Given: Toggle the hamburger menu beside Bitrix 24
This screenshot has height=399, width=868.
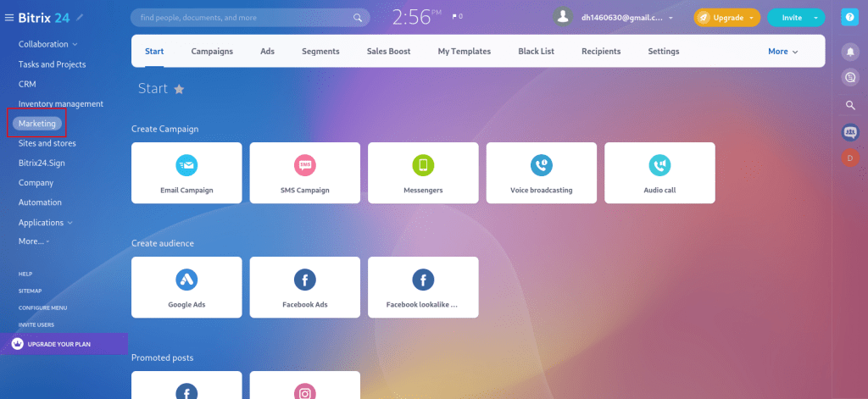Looking at the screenshot, I should (8, 18).
